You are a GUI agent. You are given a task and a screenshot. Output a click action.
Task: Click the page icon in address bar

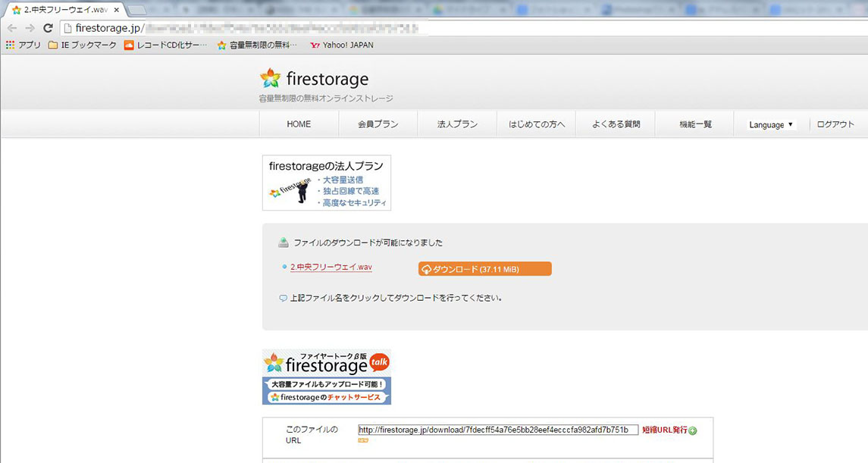(x=67, y=28)
